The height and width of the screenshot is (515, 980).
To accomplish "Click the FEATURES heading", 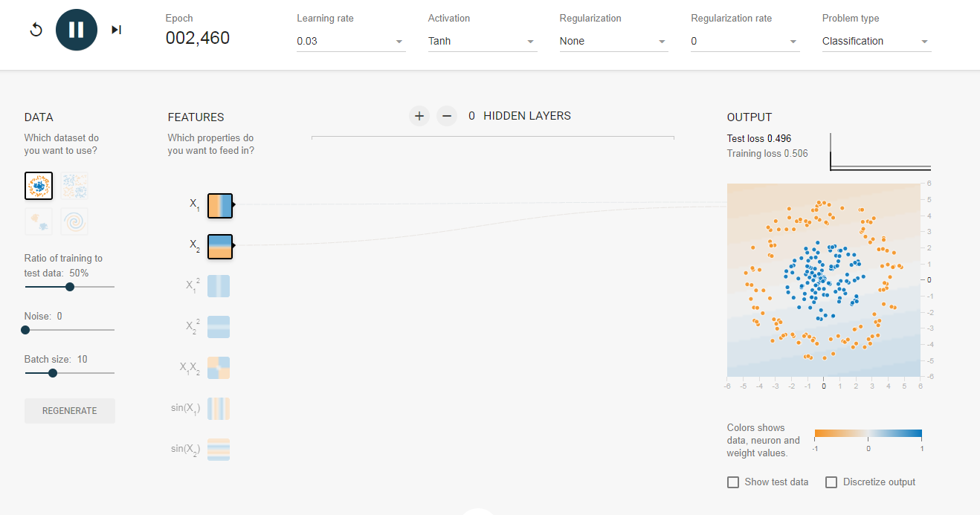I will point(196,117).
